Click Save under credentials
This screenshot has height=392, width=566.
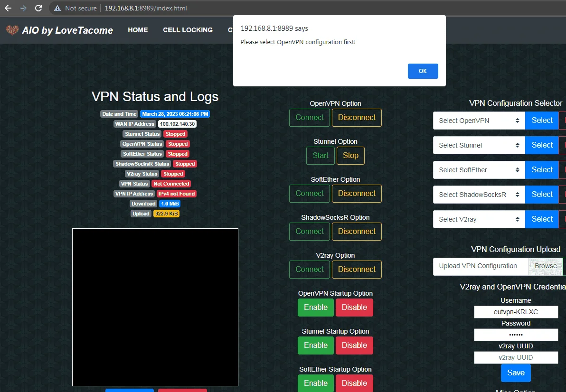click(516, 373)
